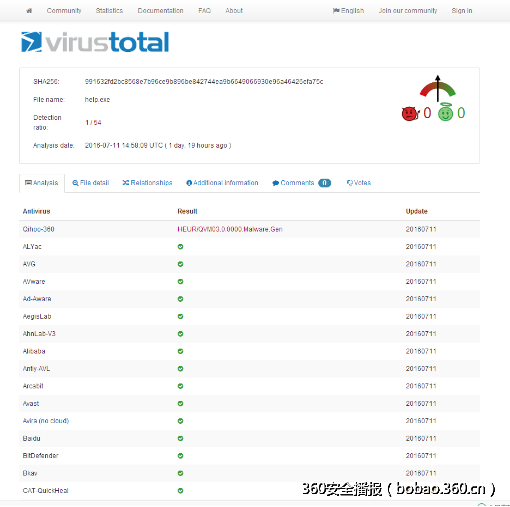Click the ALYac antivirus name
The width and height of the screenshot is (510, 507).
coord(32,247)
